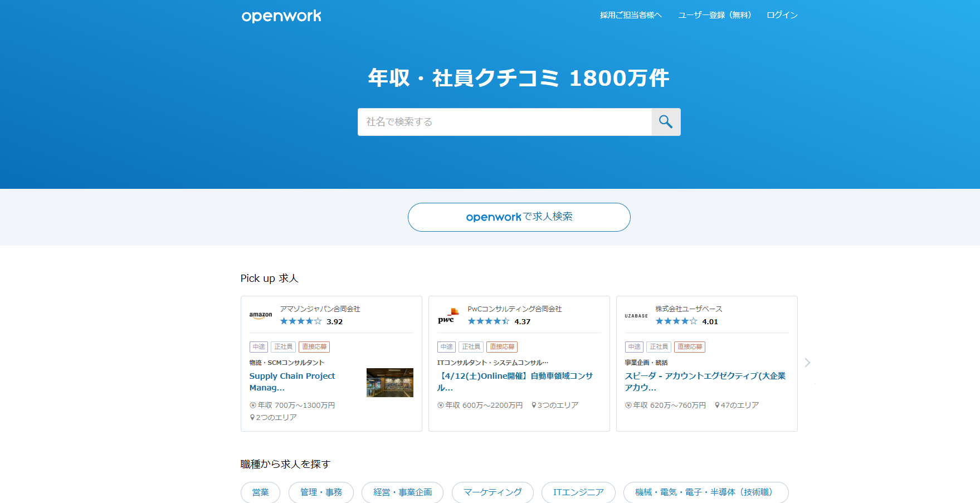Image resolution: width=980 pixels, height=503 pixels.
Task: Focus the 社名で検索する search field
Action: [x=504, y=122]
